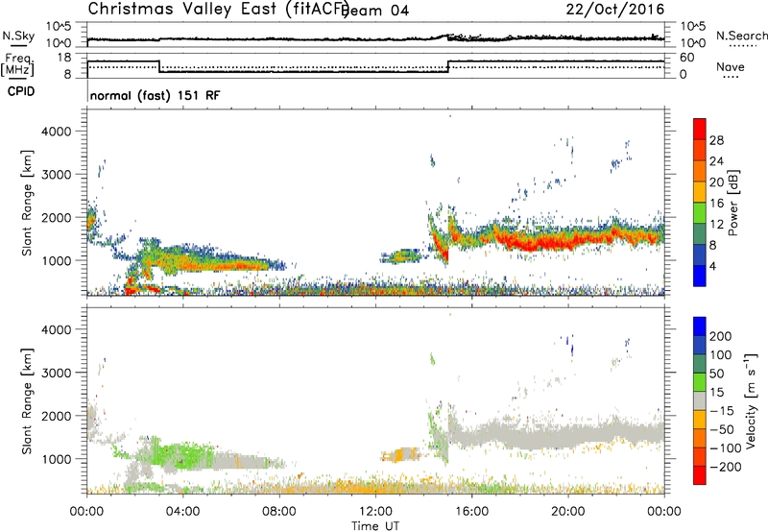
Task: Click the velocity panel 'Slant Range [km]' label
Action: [x=27, y=400]
